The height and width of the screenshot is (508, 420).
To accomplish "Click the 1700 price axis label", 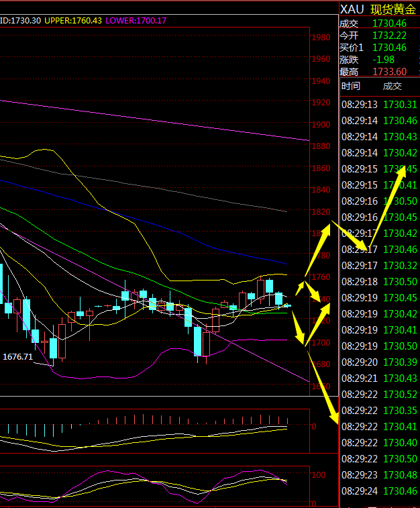I will pyautogui.click(x=321, y=342).
